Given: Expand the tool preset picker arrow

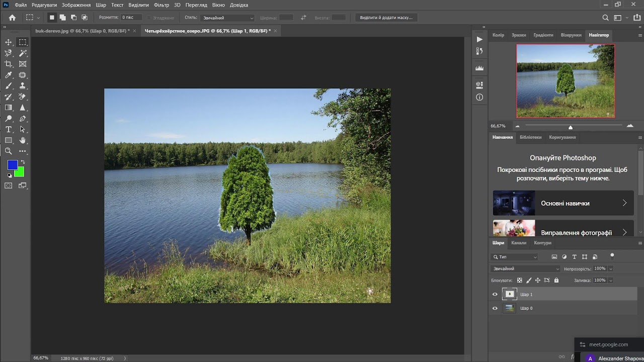Looking at the screenshot, I should [x=38, y=18].
